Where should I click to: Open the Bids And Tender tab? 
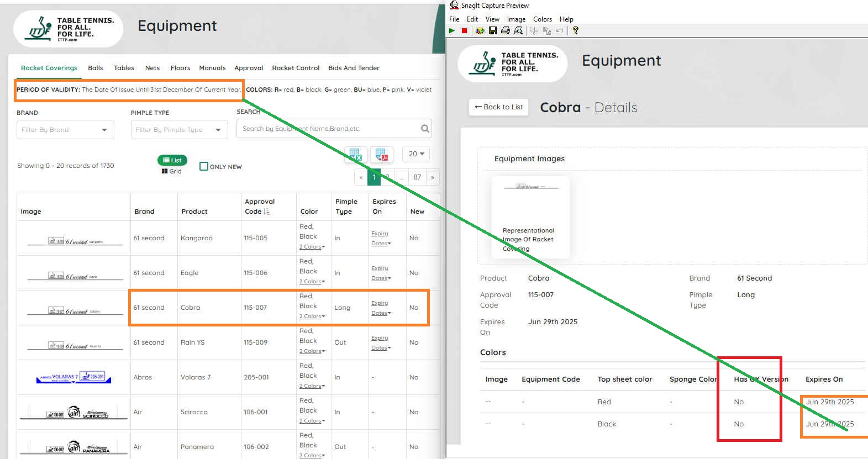pyautogui.click(x=354, y=68)
